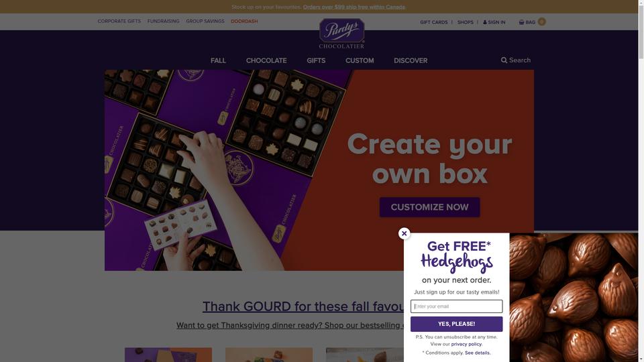Open the Gift Cards link
The height and width of the screenshot is (362, 644).
click(434, 22)
